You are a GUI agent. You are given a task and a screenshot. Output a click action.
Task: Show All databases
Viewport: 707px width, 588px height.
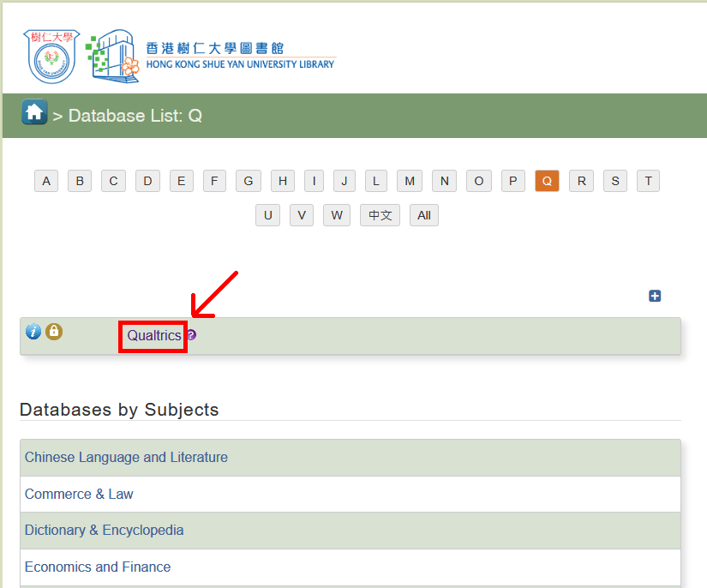(423, 215)
